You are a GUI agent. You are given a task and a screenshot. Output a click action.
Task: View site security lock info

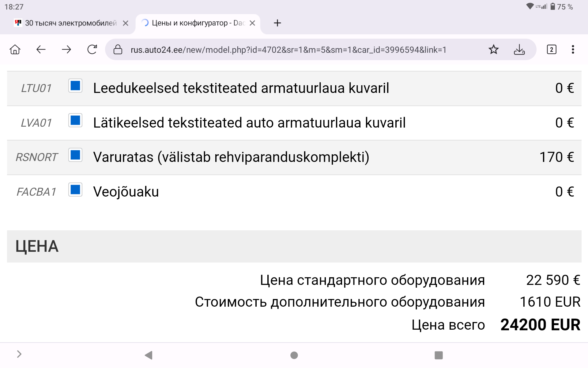[118, 49]
